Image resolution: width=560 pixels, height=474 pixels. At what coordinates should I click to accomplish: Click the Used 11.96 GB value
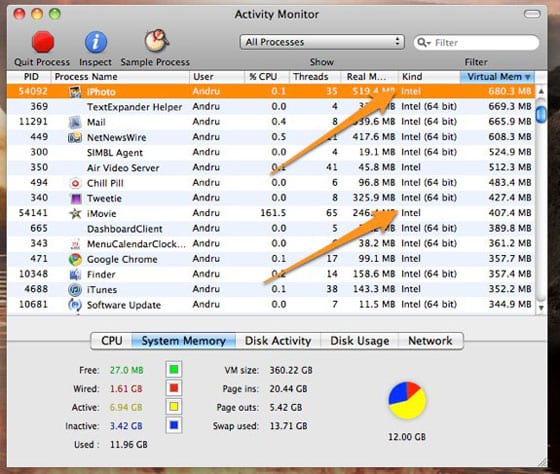[x=129, y=444]
